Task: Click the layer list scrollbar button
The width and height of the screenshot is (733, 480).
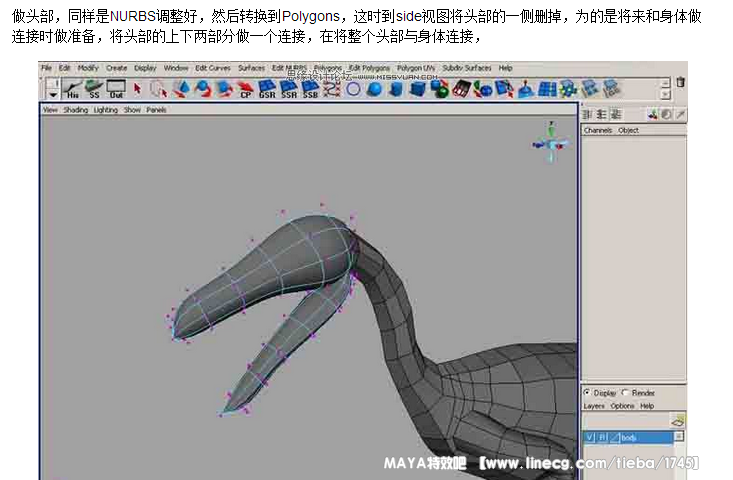Action: 679,436
